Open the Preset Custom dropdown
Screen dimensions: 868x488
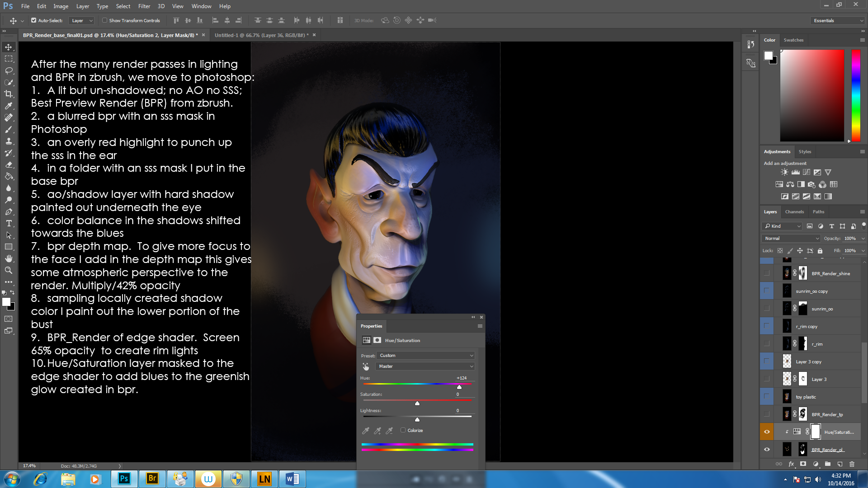pos(426,356)
